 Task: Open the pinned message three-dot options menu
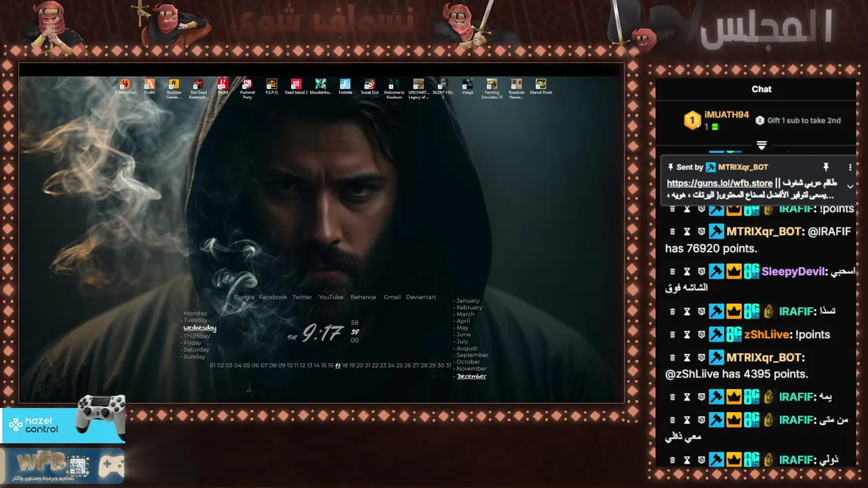coord(850,167)
